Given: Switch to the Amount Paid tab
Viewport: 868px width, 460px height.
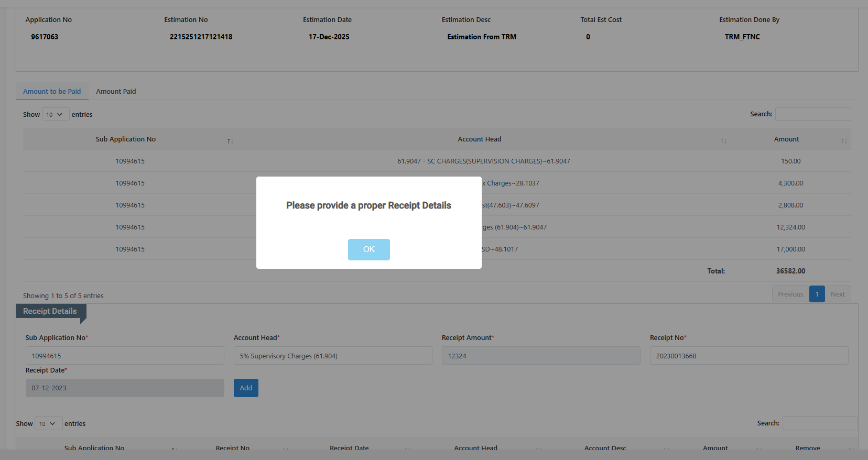Looking at the screenshot, I should (x=116, y=91).
